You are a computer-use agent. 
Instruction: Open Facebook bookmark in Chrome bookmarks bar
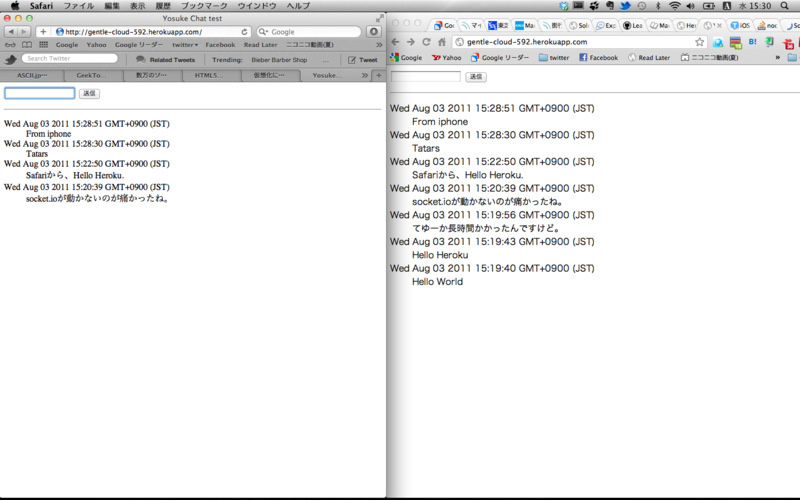coord(598,58)
